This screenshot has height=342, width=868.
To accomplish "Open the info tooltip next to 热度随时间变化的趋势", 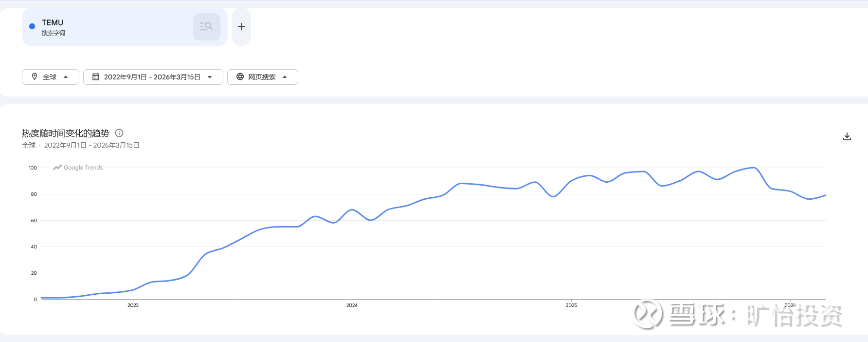I will click(119, 133).
